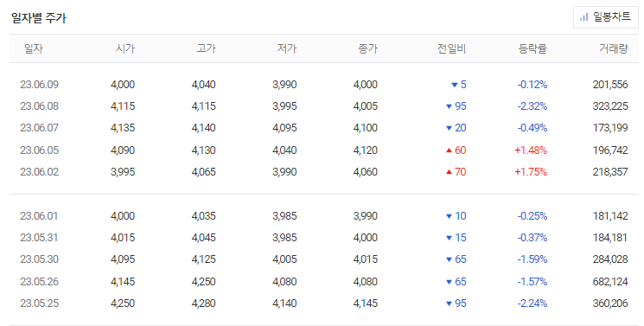Select the 23.06.02 date cell

pos(40,172)
